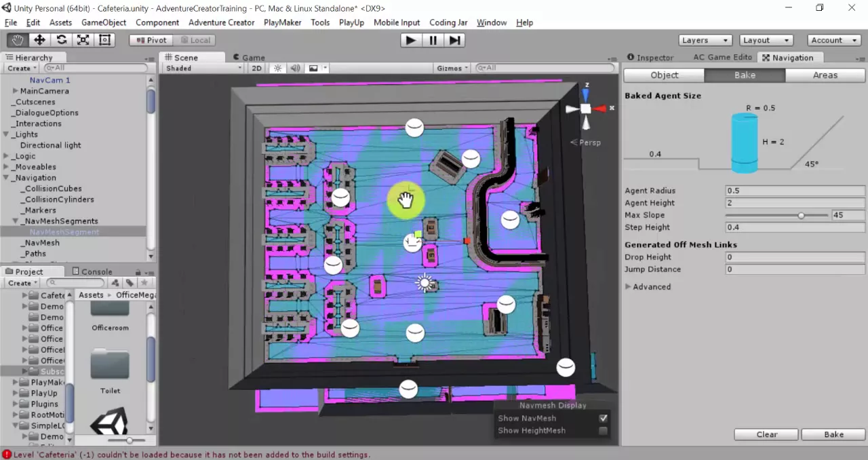The width and height of the screenshot is (868, 460).
Task: Select the Rotate tool
Action: coord(61,40)
